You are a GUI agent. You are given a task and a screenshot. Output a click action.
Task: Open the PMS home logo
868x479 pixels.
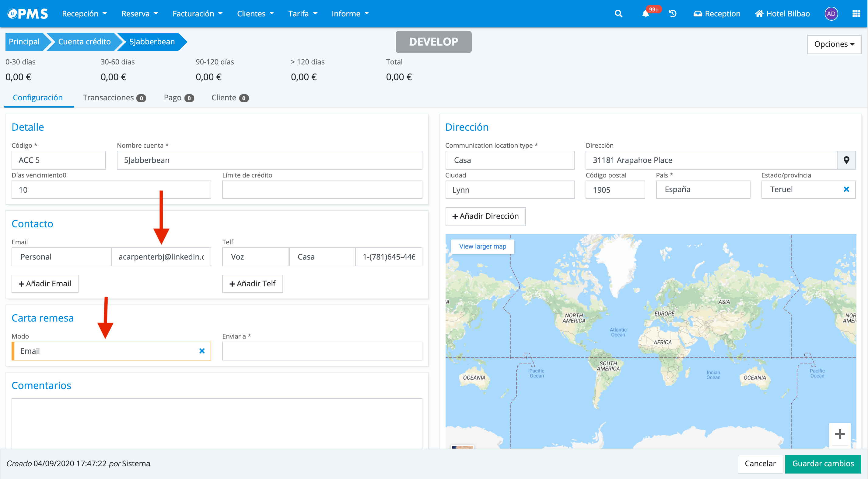[28, 13]
